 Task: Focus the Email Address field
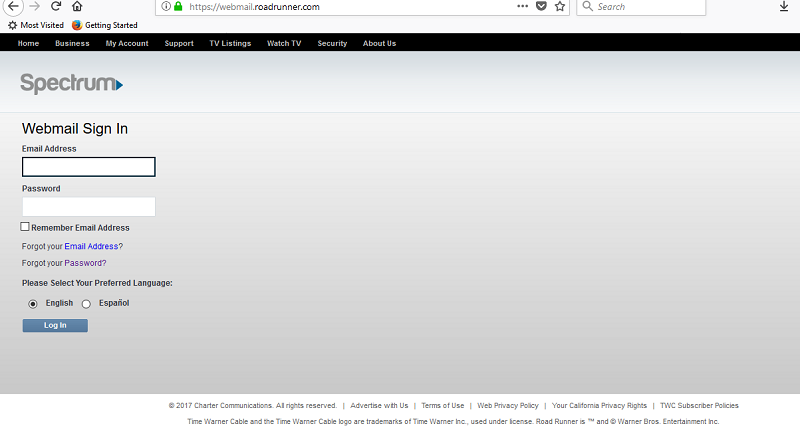pyautogui.click(x=89, y=167)
